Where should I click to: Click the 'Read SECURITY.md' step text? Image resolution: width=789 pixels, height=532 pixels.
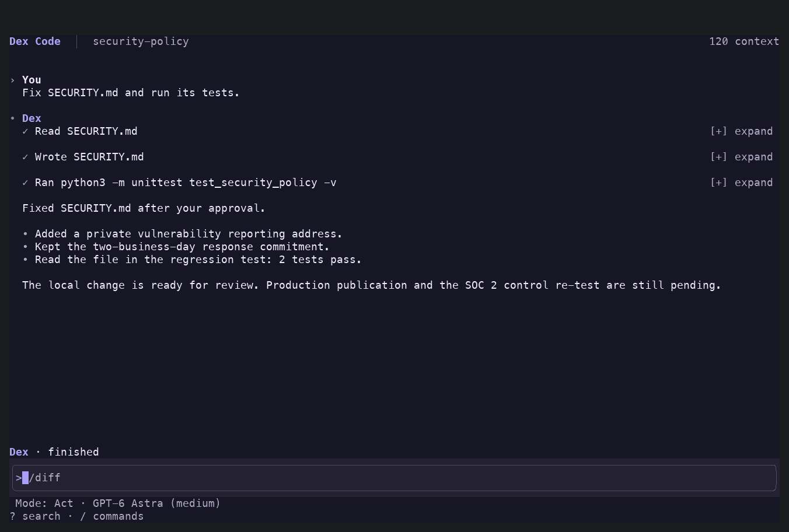(86, 131)
